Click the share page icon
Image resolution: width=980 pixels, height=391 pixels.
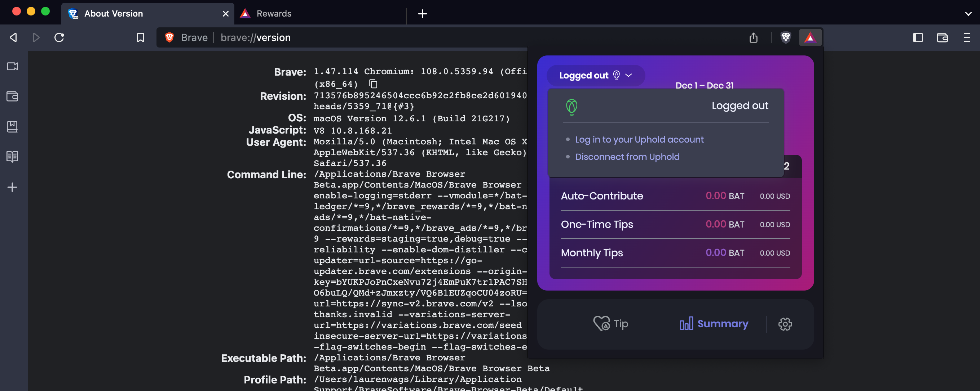tap(753, 37)
